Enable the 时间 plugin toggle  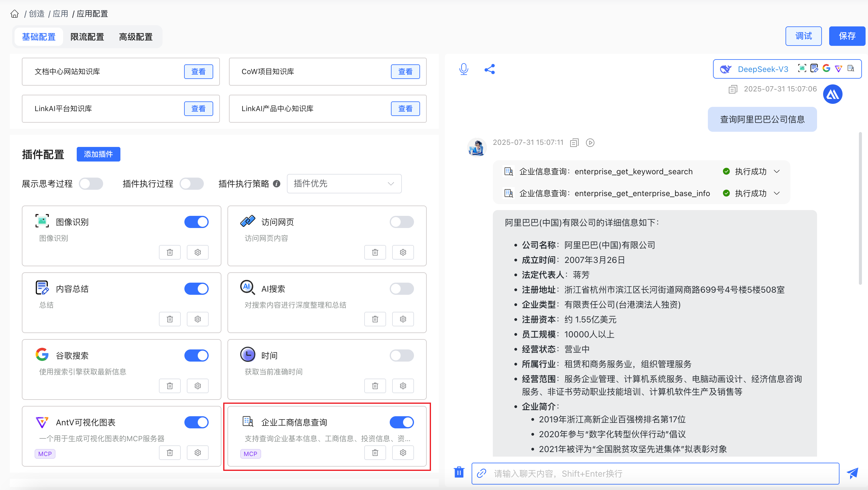[x=402, y=356]
